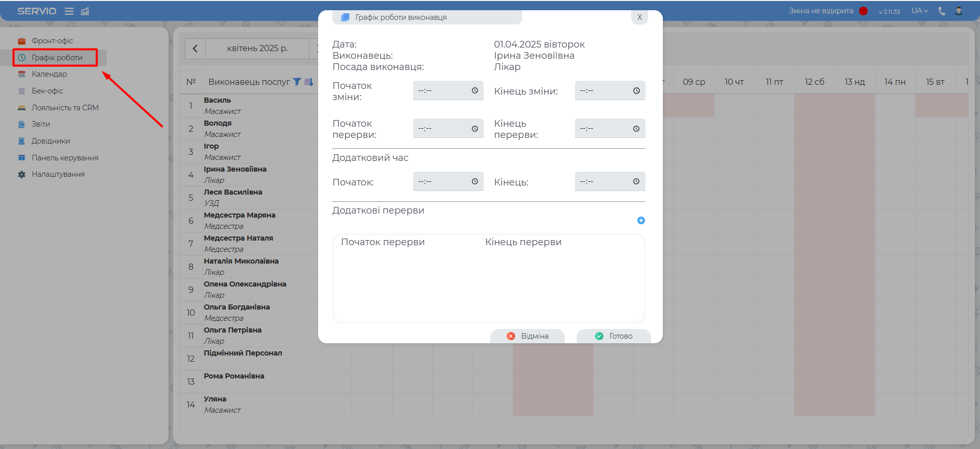The height and width of the screenshot is (449, 980).
Task: Expand the UA language dropdown
Action: [920, 11]
